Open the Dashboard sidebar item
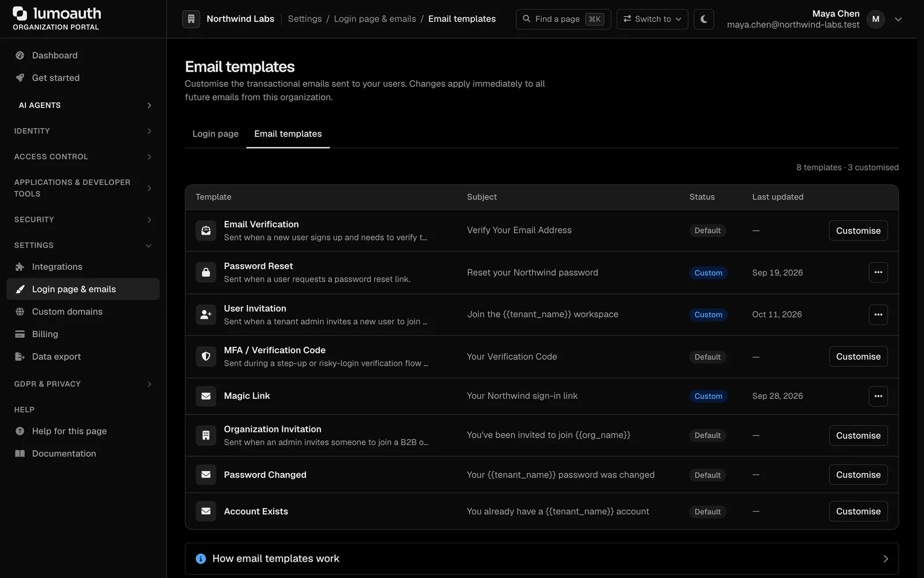 coord(83,55)
